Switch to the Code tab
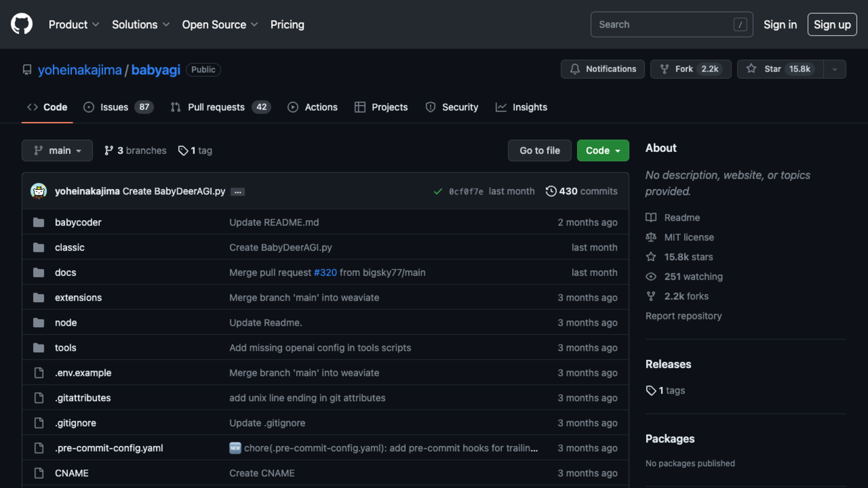 pos(47,107)
